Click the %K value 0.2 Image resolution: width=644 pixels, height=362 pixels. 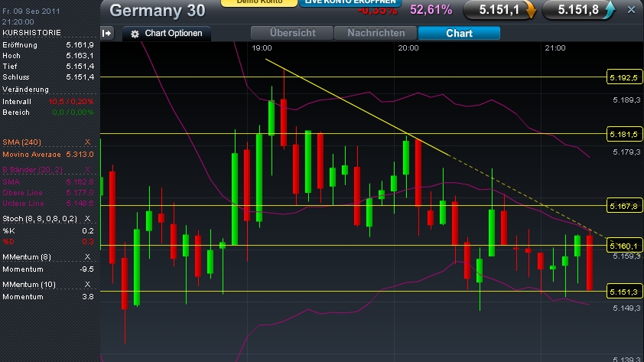pyautogui.click(x=88, y=231)
